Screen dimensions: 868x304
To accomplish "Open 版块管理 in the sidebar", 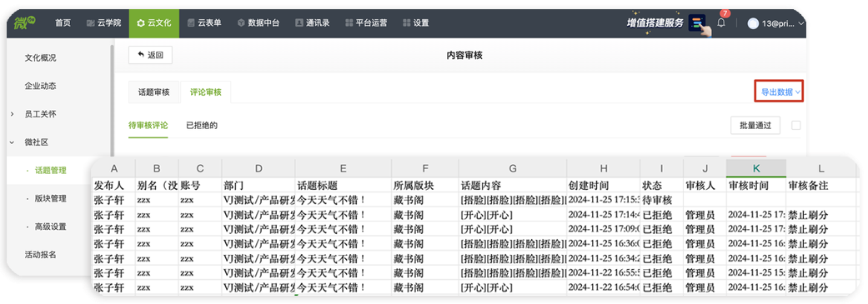I will tap(50, 198).
